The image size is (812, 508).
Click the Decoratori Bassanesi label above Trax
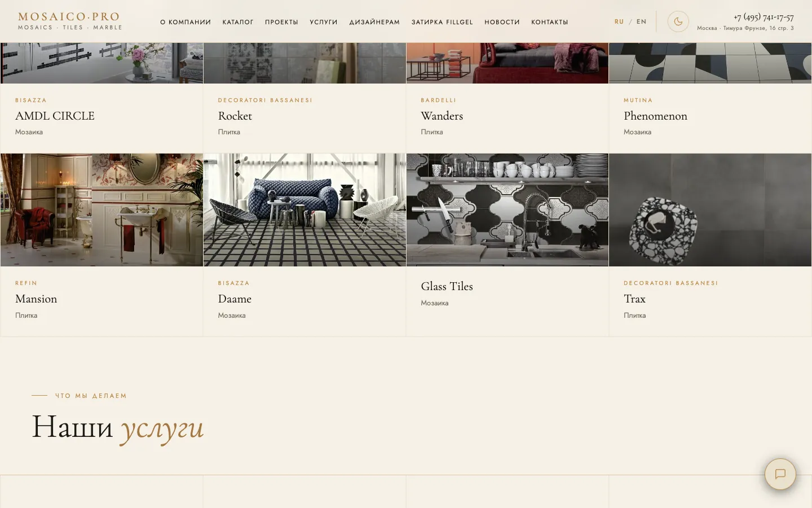671,283
